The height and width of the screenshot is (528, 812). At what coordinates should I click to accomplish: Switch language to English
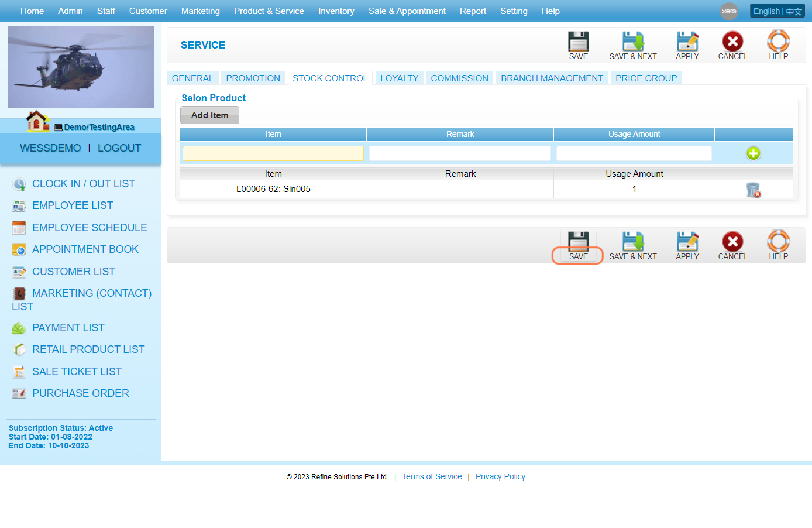(766, 11)
